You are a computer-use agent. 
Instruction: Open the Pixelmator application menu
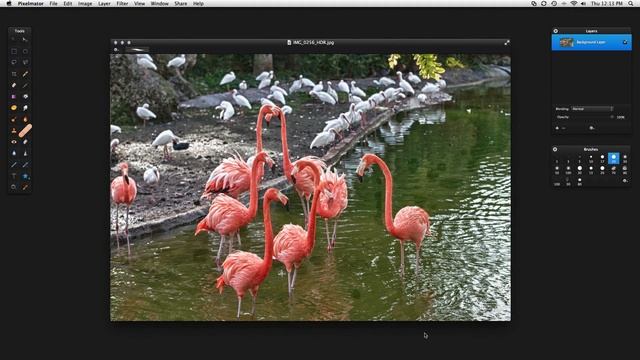[31, 4]
